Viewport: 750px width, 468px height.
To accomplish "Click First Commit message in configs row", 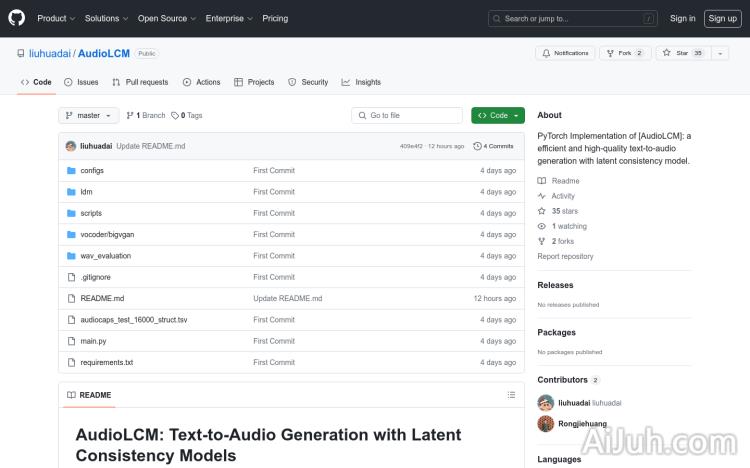I will (274, 170).
